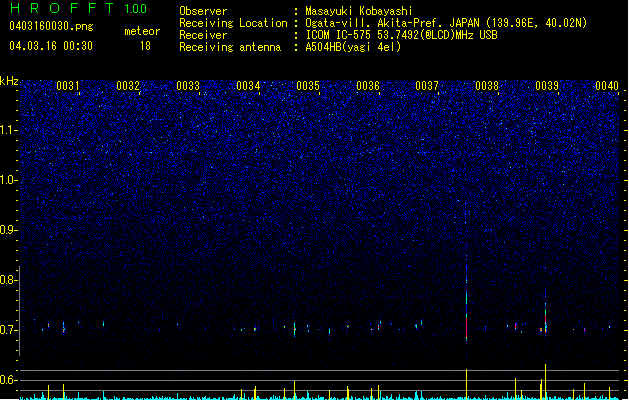Click the 0.9 frequency axis label

pos(8,230)
